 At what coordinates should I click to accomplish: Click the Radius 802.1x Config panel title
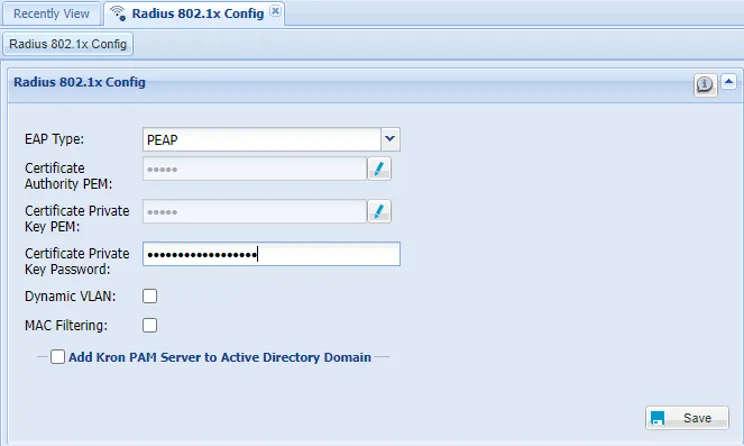click(80, 82)
